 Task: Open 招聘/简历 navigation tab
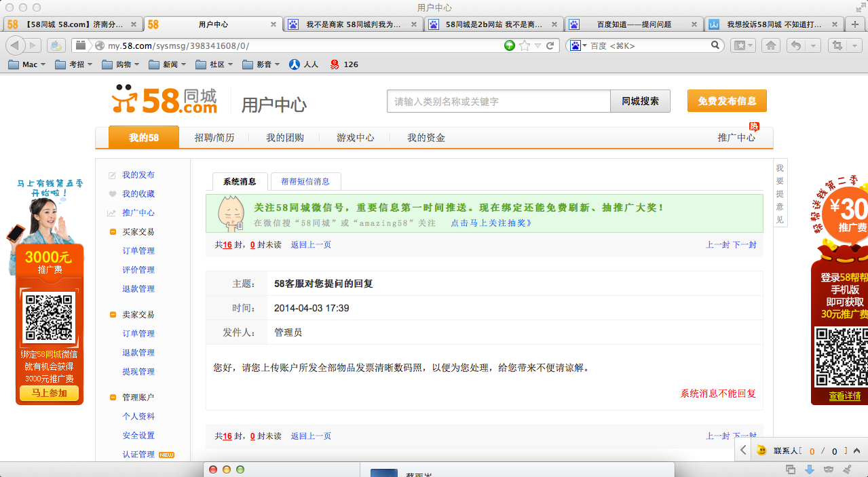tap(214, 138)
